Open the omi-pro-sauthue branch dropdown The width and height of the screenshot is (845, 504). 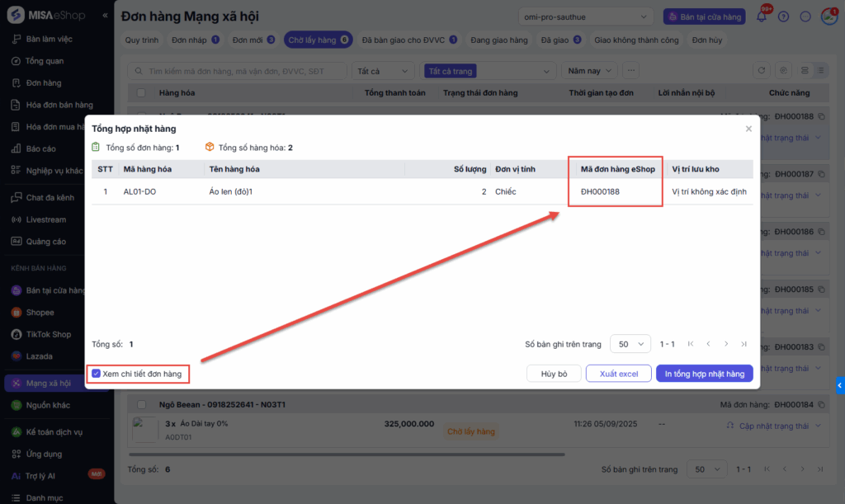(585, 16)
